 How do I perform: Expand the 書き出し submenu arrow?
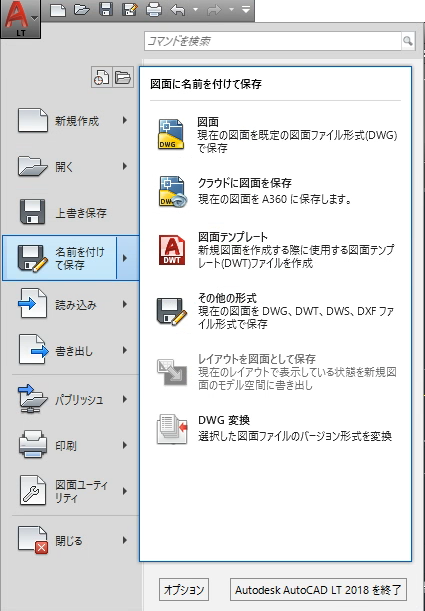125,350
